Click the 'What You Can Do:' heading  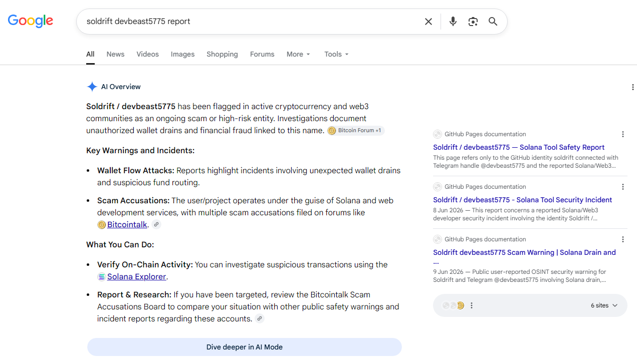[120, 245]
